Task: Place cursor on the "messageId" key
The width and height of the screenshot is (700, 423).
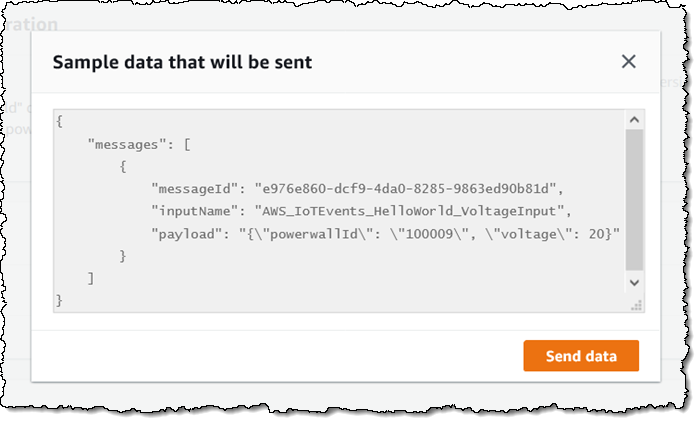Action: (x=195, y=188)
